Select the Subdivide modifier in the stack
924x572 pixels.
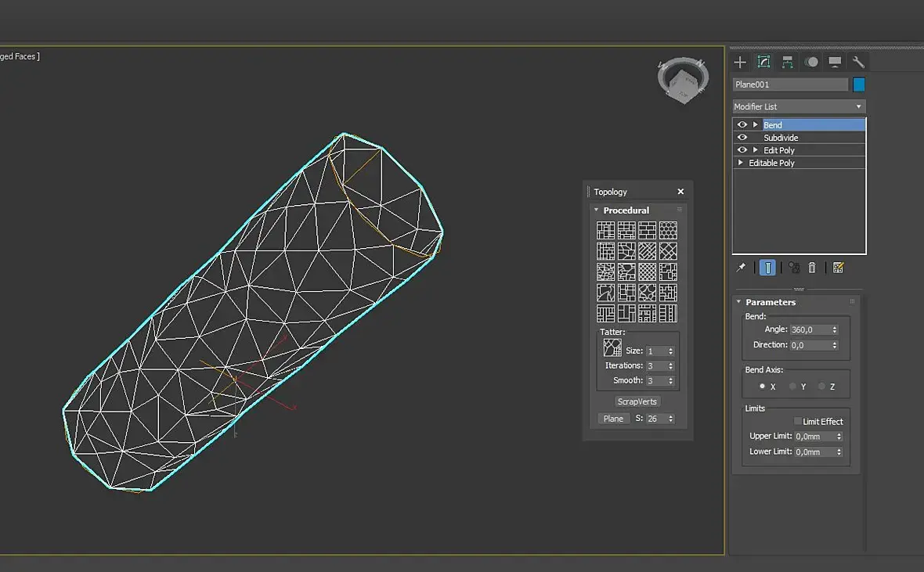[781, 137]
